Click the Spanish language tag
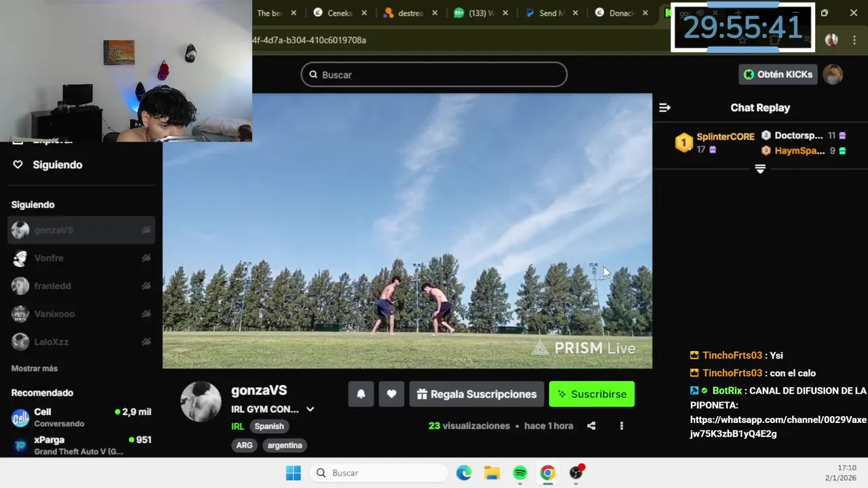Screen dimensions: 868x488 tap(269, 426)
